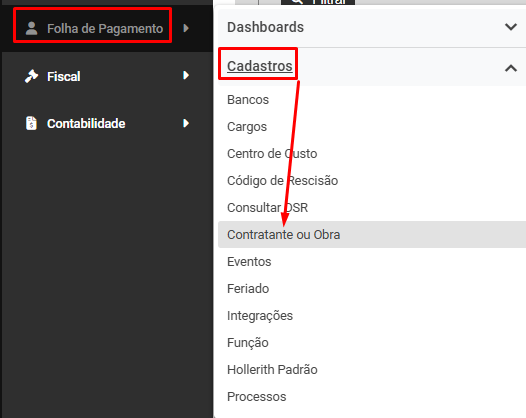Open Código de Rescisão item
The image size is (526, 418).
pos(282,181)
